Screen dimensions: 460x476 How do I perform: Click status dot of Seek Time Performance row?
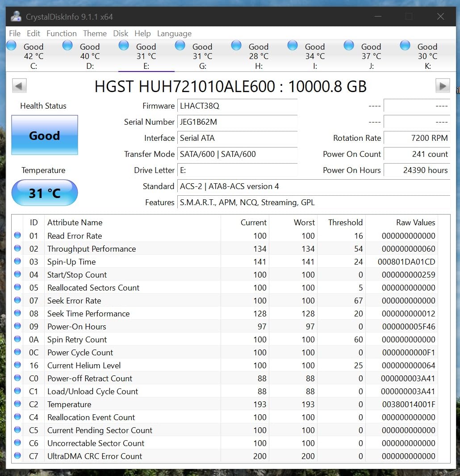(x=17, y=313)
